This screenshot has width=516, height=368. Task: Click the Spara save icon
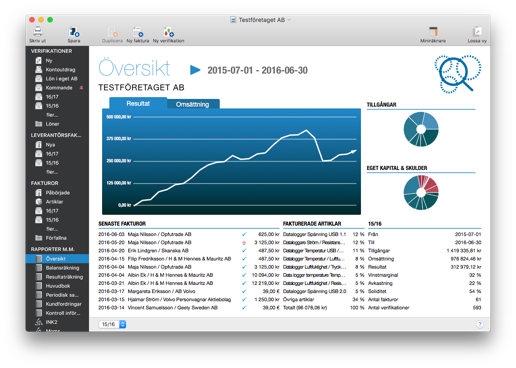74,32
